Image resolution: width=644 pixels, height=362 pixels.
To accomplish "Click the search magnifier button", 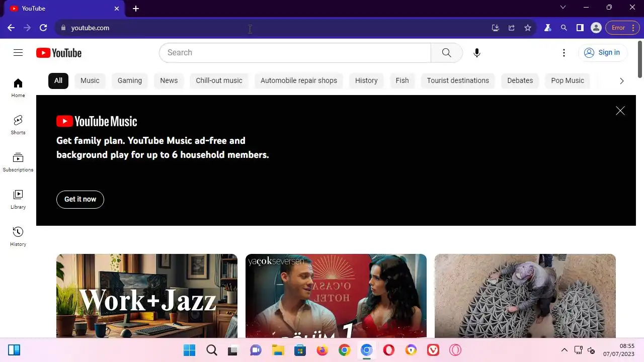I will [x=447, y=53].
